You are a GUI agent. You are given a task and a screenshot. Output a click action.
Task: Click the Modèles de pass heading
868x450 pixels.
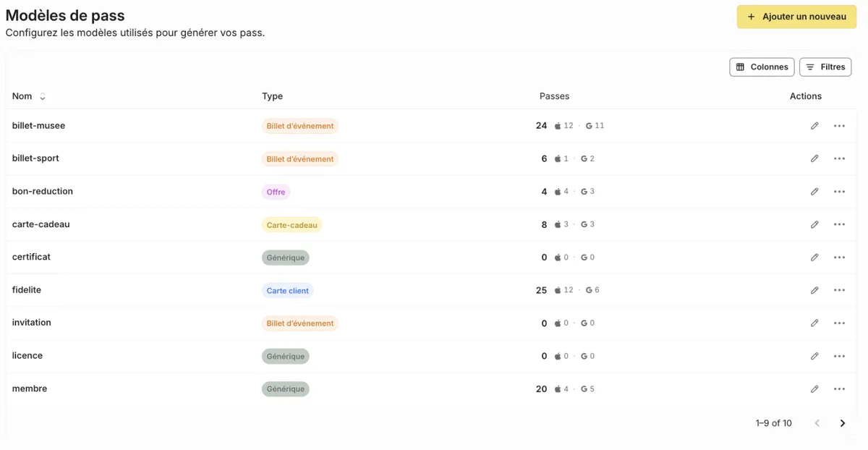(x=65, y=15)
